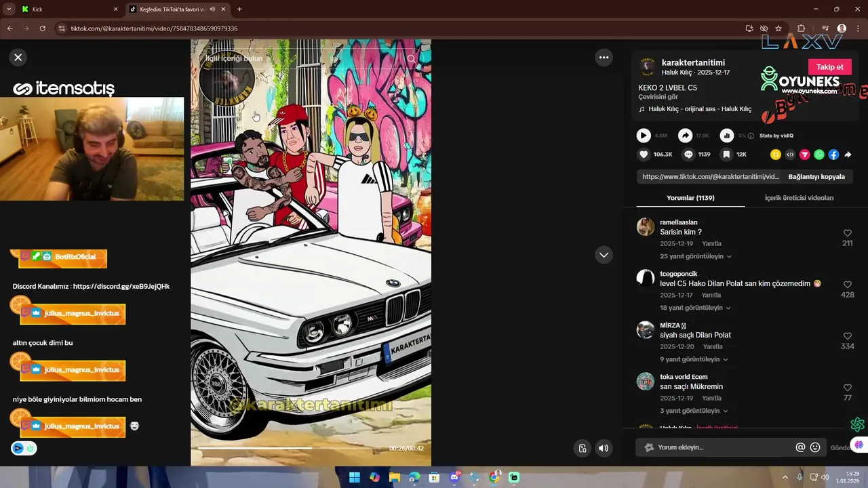Viewport: 868px width, 488px height.
Task: Click the search magnifier in the related content bar
Action: [x=411, y=59]
